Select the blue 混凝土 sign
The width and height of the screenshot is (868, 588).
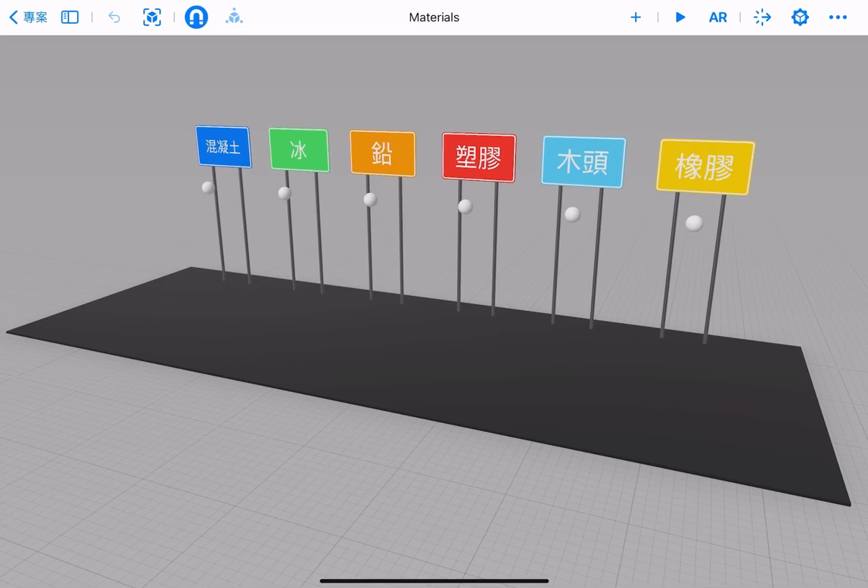(223, 147)
